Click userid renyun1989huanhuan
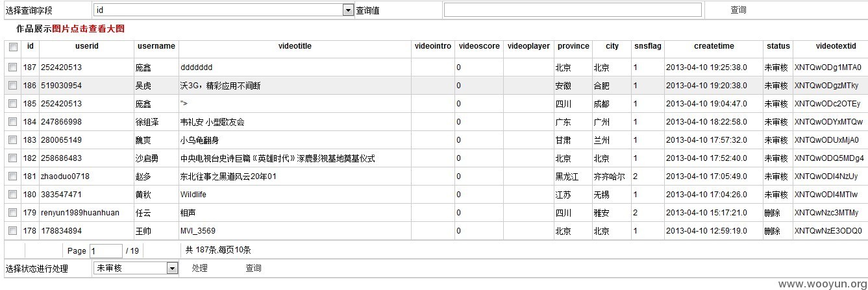868x290 pixels. pos(81,213)
